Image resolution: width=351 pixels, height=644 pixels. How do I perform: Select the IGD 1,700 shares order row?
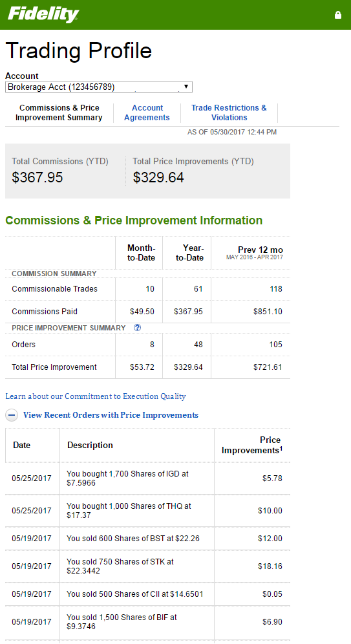(x=148, y=478)
